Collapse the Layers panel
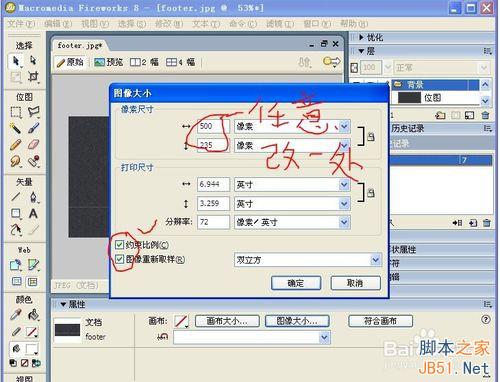This screenshot has height=382, width=500. (x=362, y=51)
